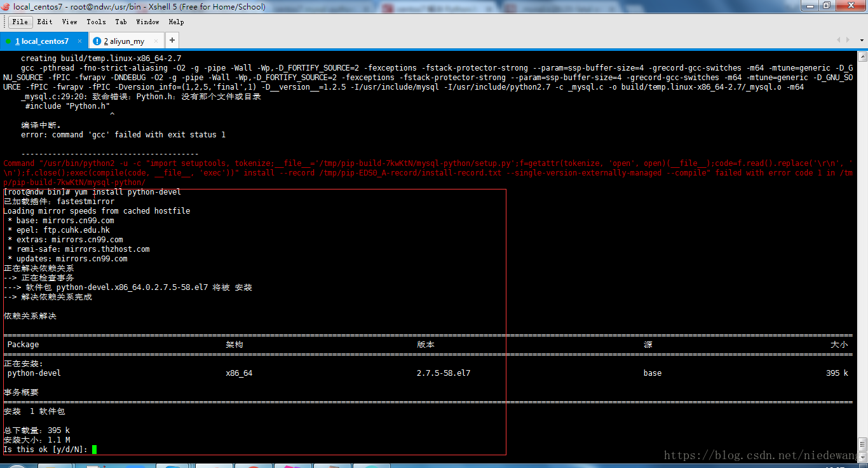This screenshot has width=868, height=468.
Task: Close the aliyun_my tab
Action: click(156, 41)
